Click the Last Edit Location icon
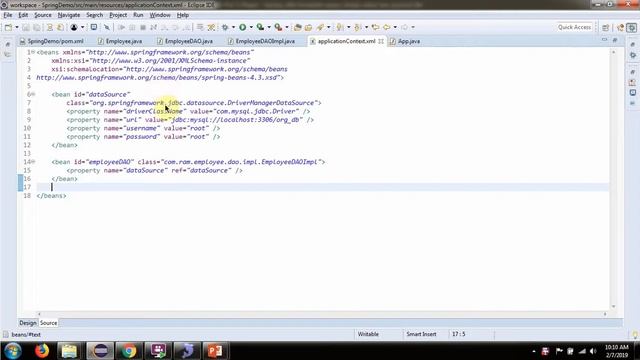 tap(375, 27)
